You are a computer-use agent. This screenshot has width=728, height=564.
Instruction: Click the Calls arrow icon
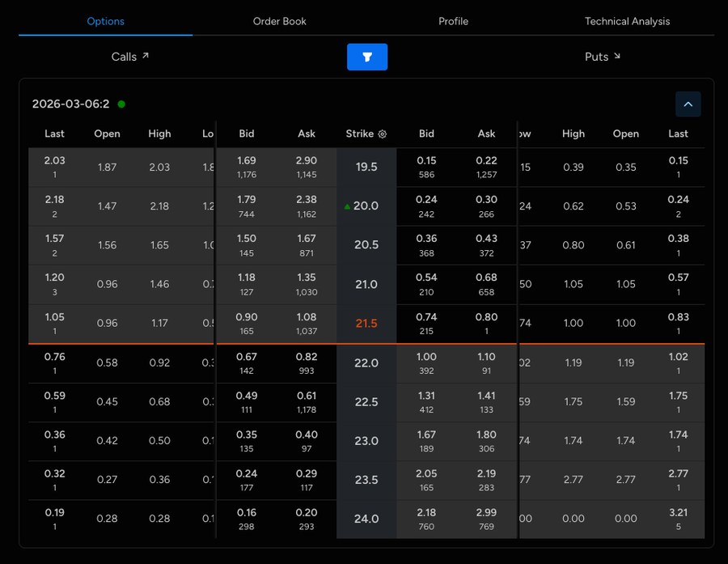click(x=146, y=57)
